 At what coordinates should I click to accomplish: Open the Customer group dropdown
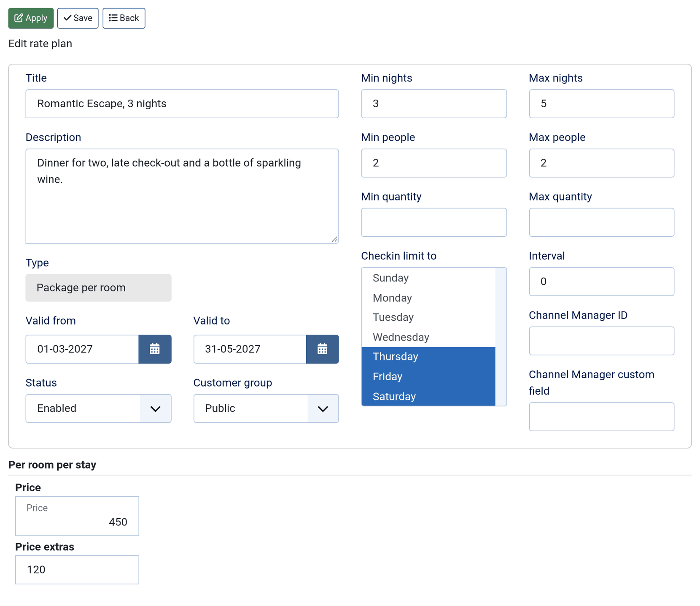266,409
